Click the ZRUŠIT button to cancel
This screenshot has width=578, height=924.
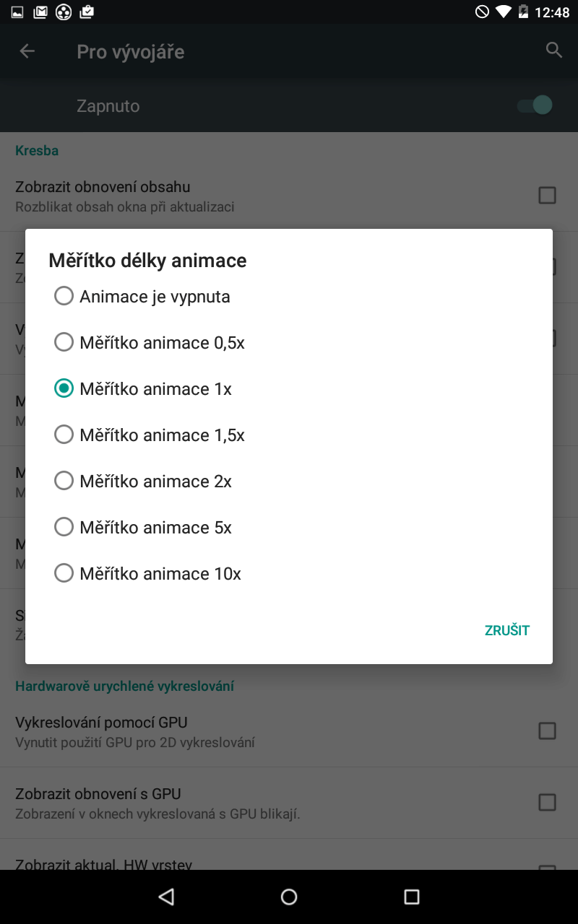[506, 630]
